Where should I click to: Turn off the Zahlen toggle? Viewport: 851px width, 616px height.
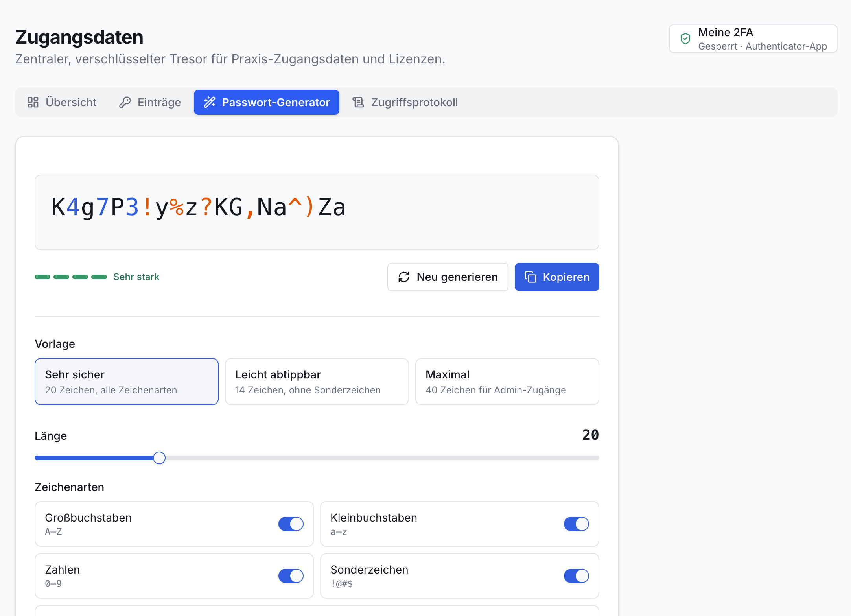point(291,576)
